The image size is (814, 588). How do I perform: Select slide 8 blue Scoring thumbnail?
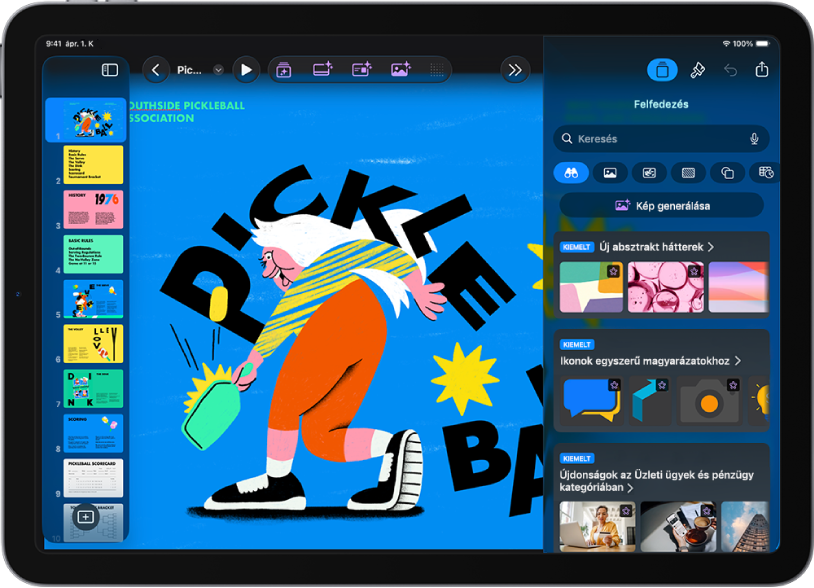tap(93, 433)
